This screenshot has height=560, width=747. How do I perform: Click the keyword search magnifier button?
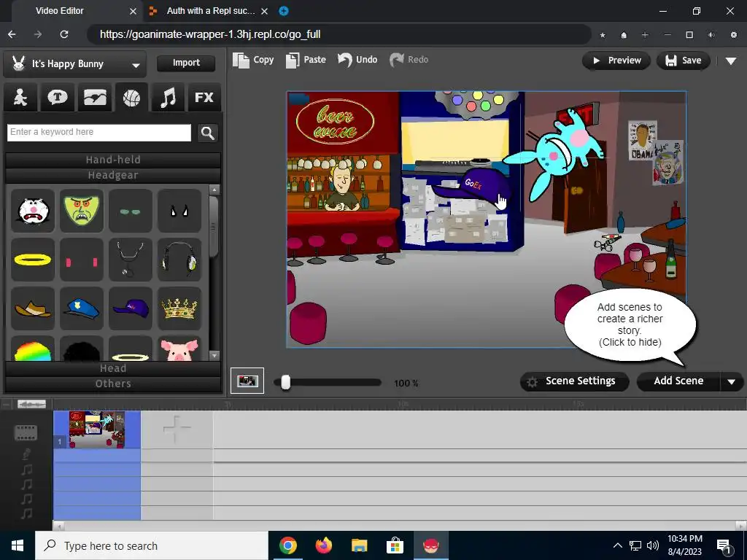pyautogui.click(x=208, y=133)
